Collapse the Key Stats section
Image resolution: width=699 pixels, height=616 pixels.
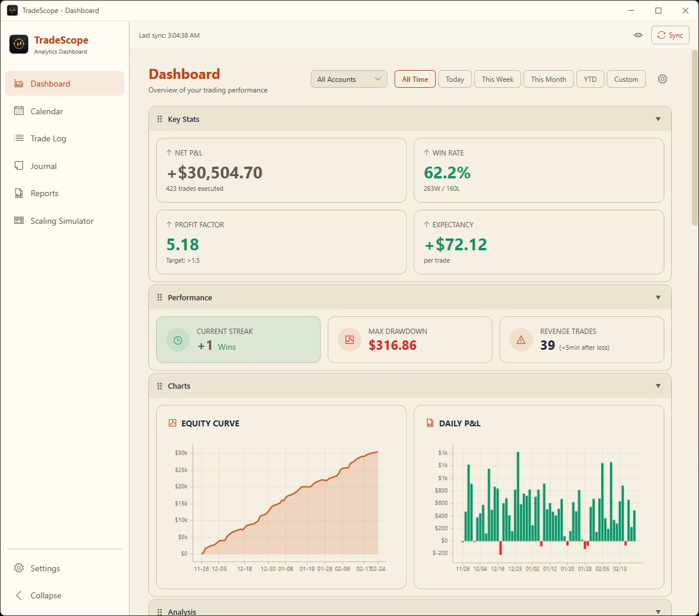click(x=658, y=119)
